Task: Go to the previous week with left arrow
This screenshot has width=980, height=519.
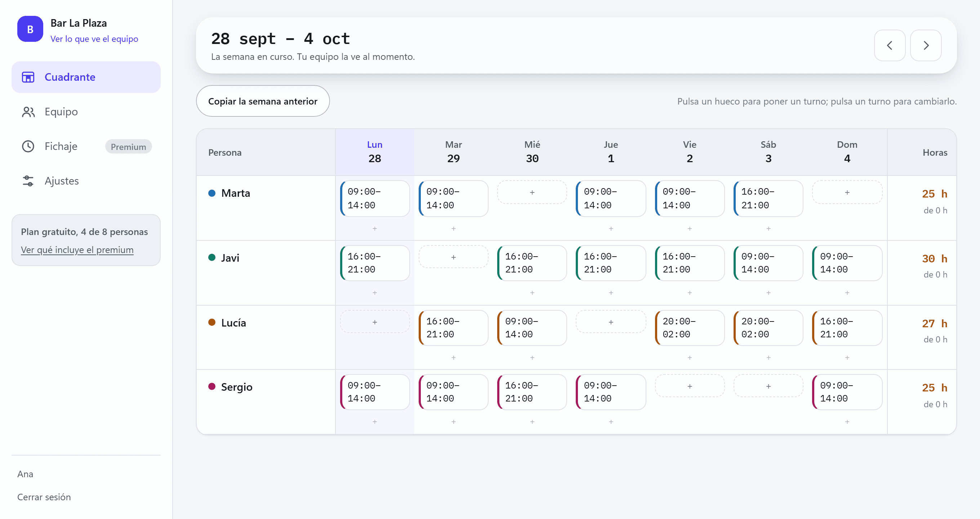Action: [x=890, y=45]
